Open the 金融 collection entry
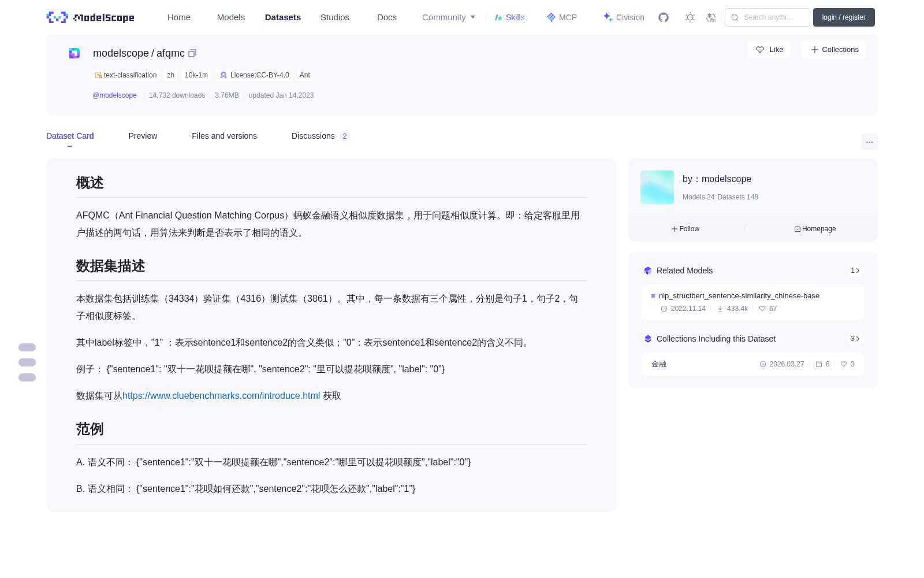This screenshot has height=578, width=924. pyautogui.click(x=753, y=364)
